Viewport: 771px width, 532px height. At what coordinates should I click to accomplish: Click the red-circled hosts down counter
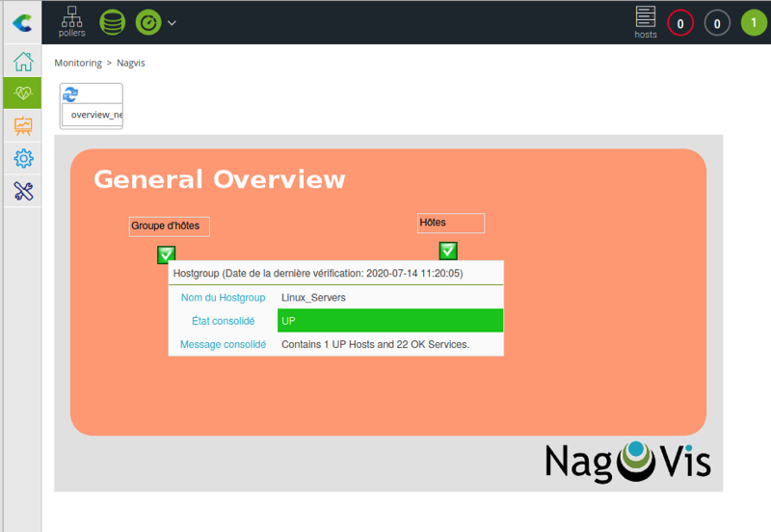pos(680,22)
